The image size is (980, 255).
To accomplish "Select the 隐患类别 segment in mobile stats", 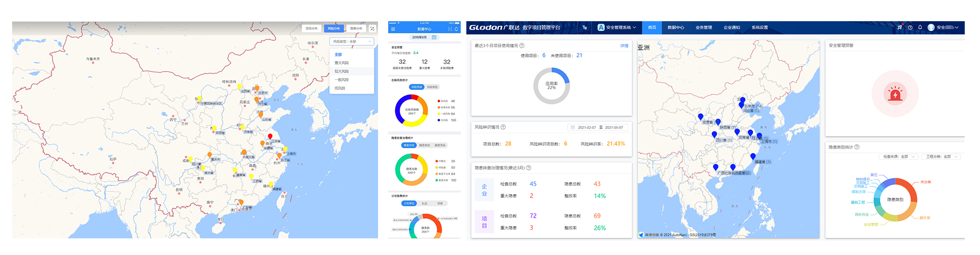I will [x=424, y=145].
